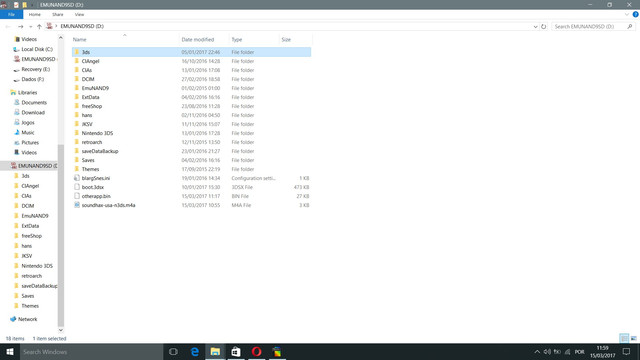The width and height of the screenshot is (640, 360).
Task: Click the navigation pane scroll down arrow
Action: tap(61, 330)
